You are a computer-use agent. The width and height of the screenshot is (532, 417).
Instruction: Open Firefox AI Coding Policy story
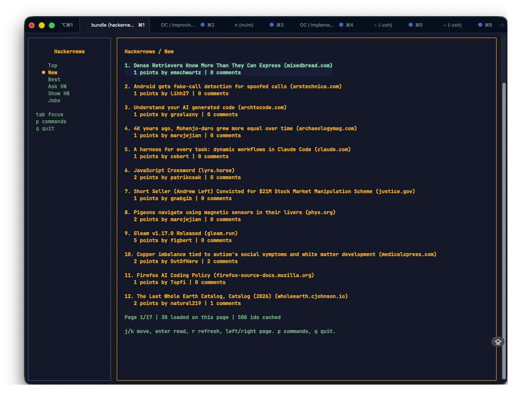coord(219,275)
